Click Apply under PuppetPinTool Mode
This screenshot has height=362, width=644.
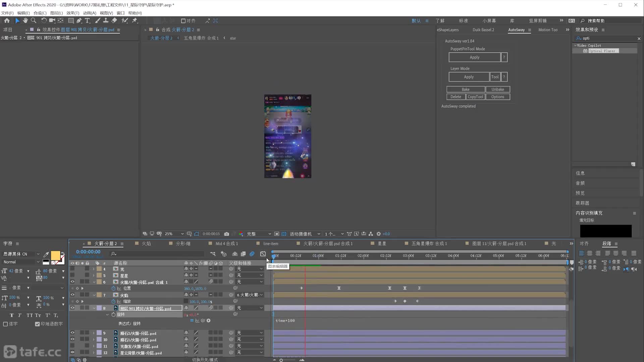(474, 57)
